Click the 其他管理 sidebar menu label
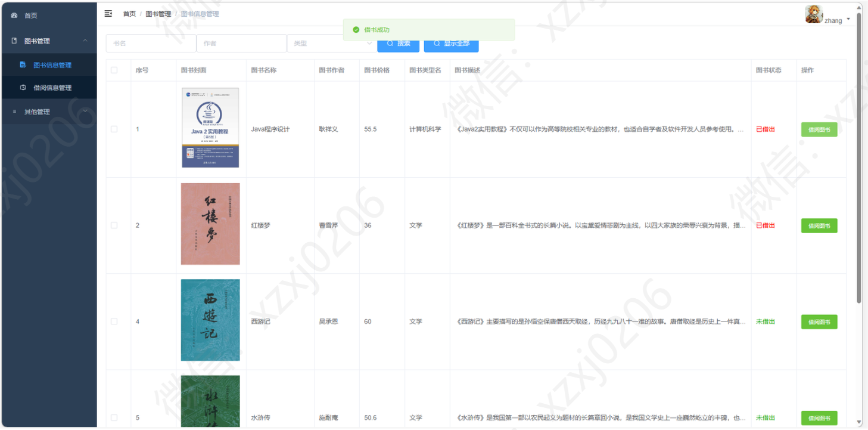 point(37,112)
